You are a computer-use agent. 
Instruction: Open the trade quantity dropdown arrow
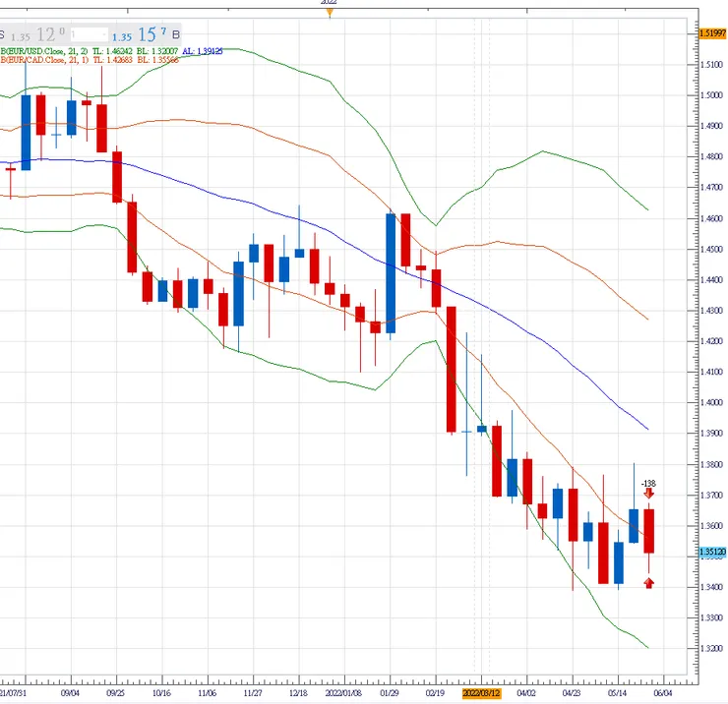[x=104, y=34]
